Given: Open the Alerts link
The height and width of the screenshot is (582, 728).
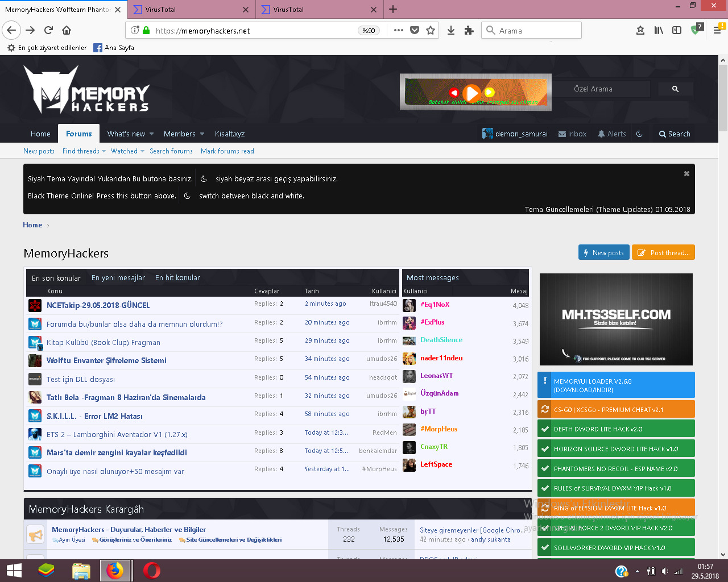Looking at the screenshot, I should click(x=611, y=134).
